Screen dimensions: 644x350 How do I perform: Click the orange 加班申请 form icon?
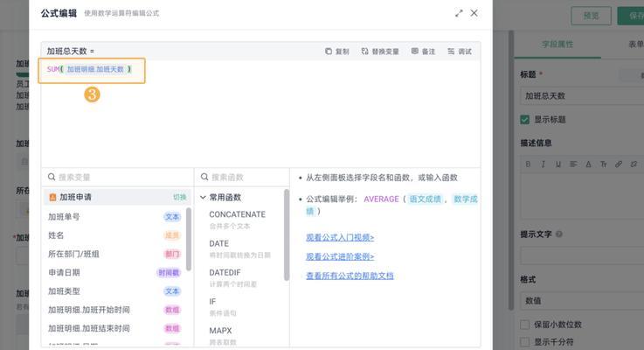tap(52, 198)
